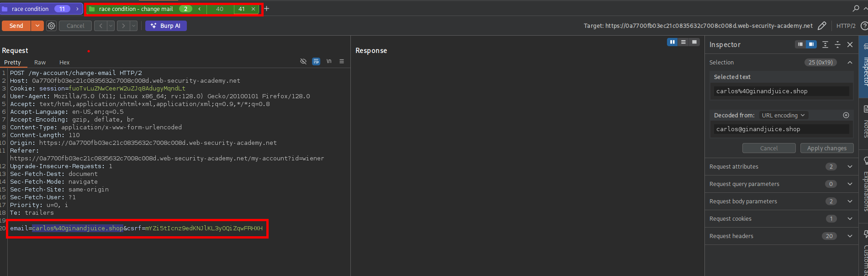Select Repeater tab 40
Image resolution: width=868 pixels, height=276 pixels.
tap(220, 9)
